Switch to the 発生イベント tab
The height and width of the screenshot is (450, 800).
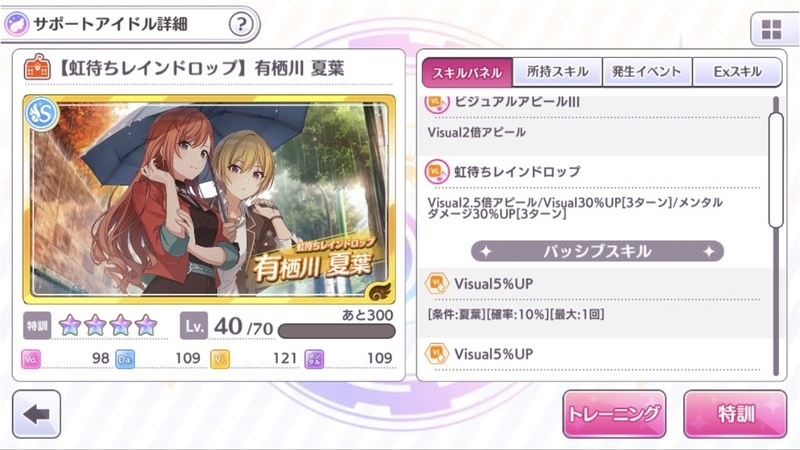647,72
